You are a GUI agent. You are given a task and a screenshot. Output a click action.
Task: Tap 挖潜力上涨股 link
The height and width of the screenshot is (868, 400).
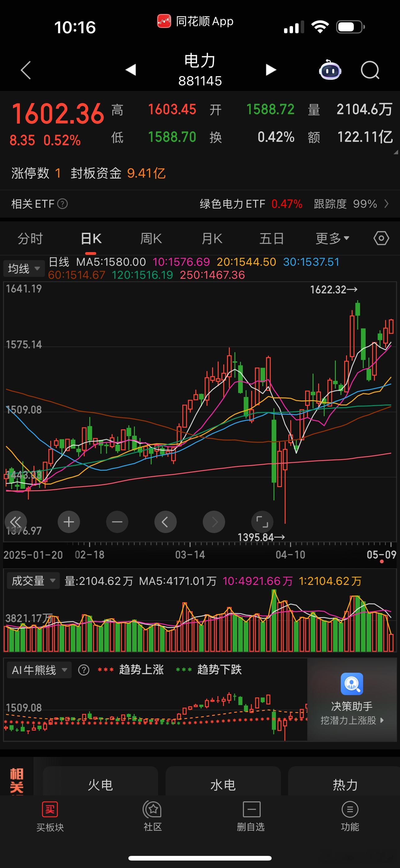352,721
